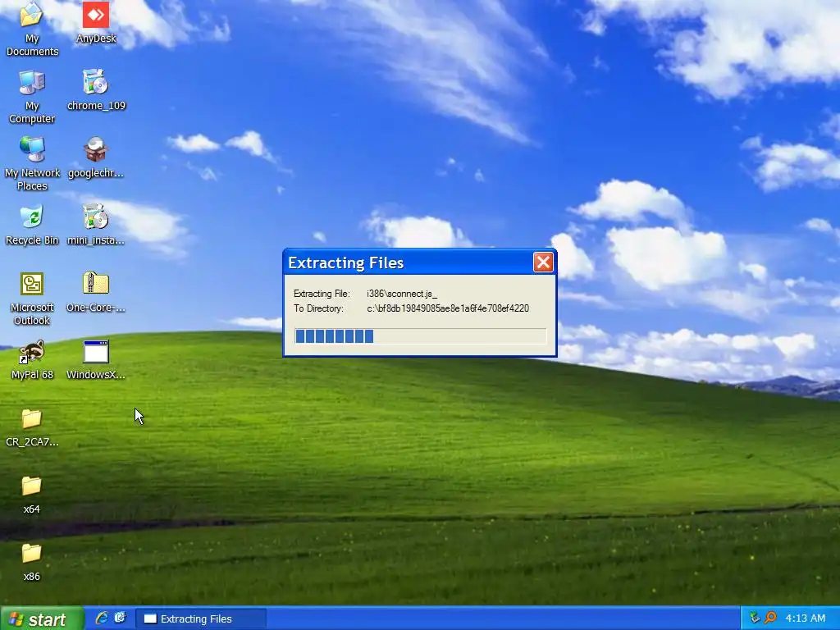Open the My Documents desktop icon
Viewport: 840px width, 630px height.
(32, 29)
